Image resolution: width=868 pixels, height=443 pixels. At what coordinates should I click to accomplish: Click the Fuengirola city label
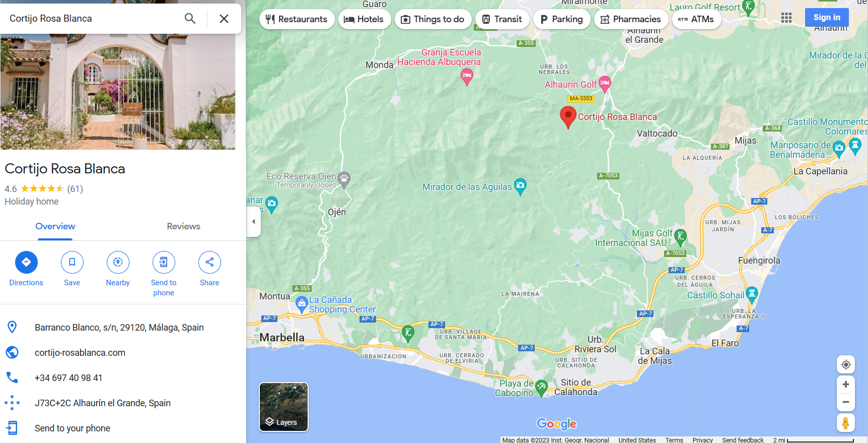pos(759,261)
